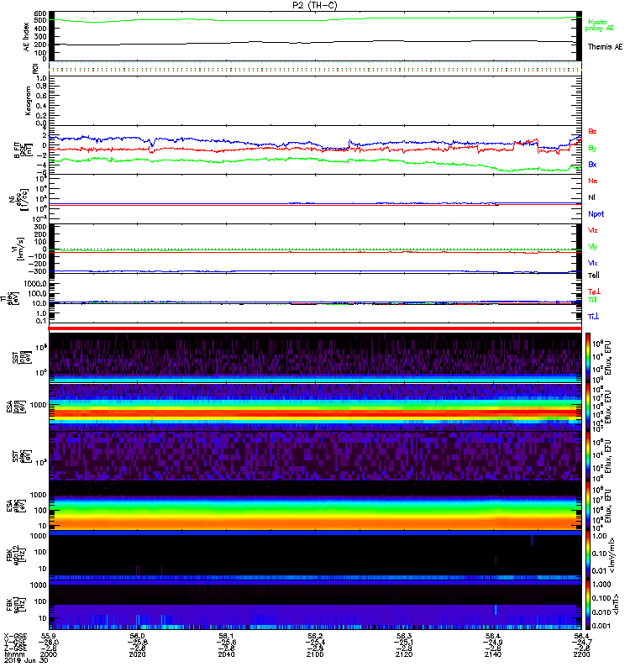Click the red Ne legend label

pyautogui.click(x=593, y=181)
